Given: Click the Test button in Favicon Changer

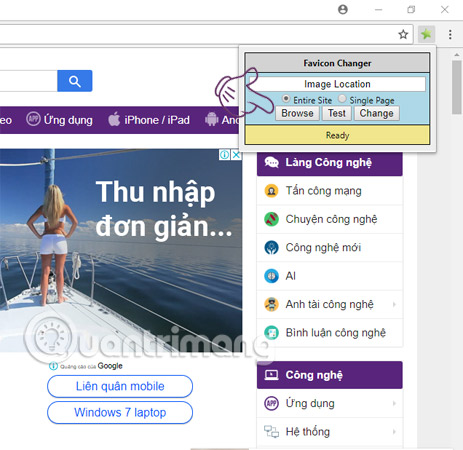Looking at the screenshot, I should [337, 113].
